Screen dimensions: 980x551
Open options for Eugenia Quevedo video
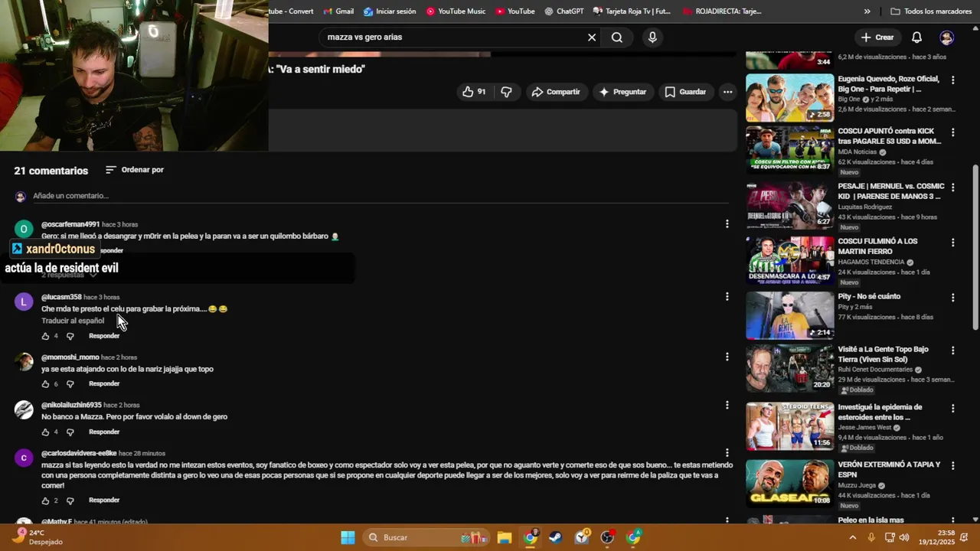(x=952, y=80)
